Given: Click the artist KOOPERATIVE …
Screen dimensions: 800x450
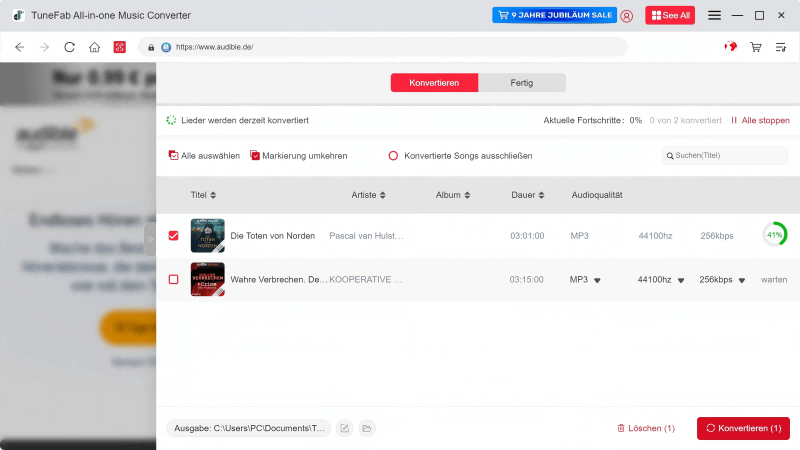Looking at the screenshot, I should [x=365, y=280].
